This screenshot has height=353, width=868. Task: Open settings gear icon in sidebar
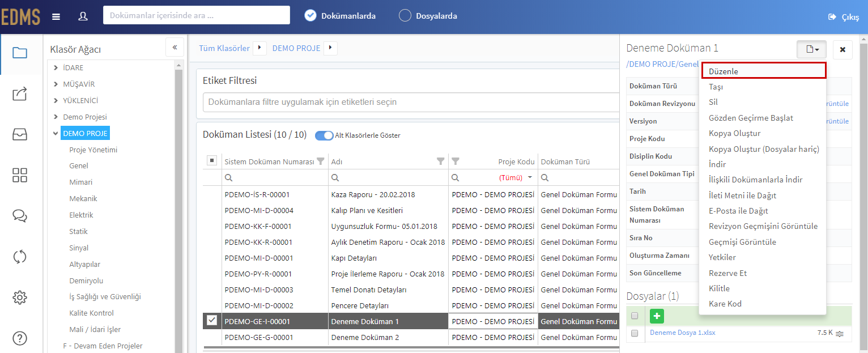click(20, 297)
